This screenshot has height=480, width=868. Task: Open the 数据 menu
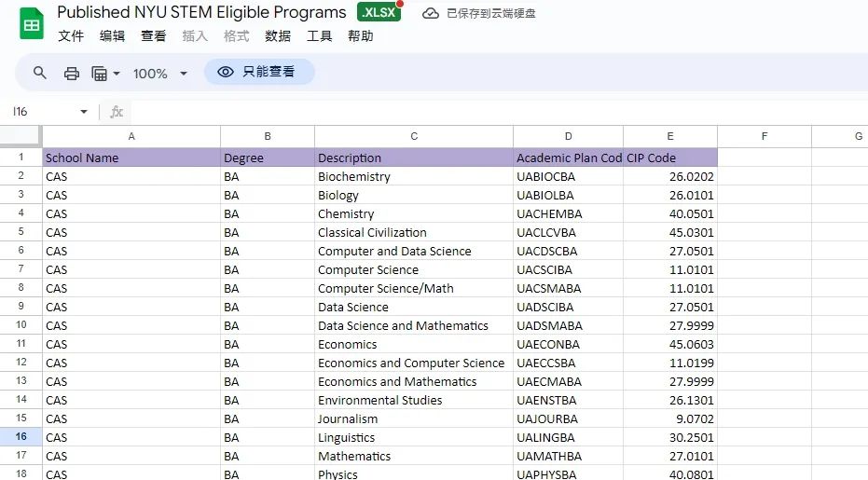pyautogui.click(x=278, y=36)
